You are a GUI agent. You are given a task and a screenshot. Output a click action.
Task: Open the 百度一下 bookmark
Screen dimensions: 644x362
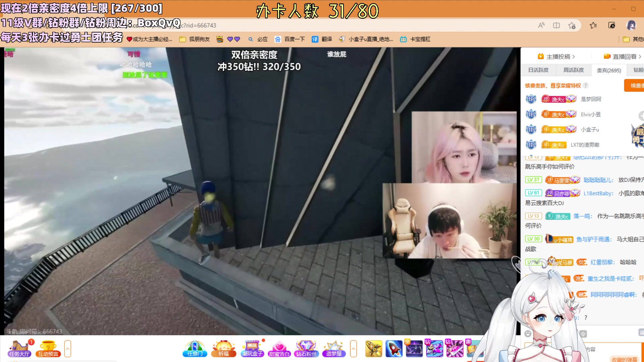[290, 39]
